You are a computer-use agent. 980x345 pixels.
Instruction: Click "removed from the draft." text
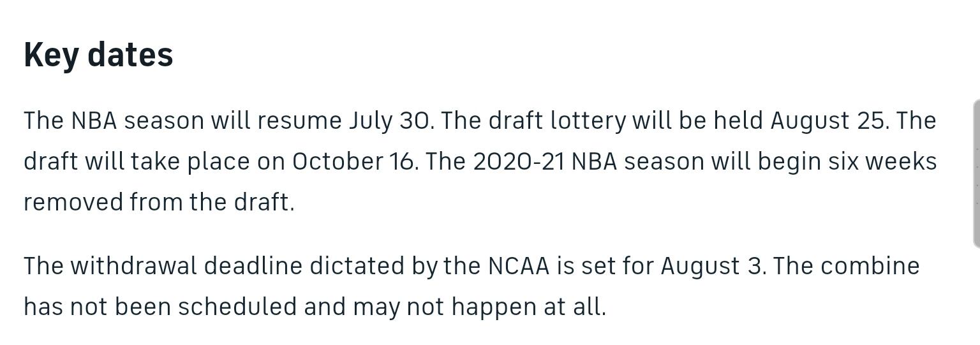(159, 202)
